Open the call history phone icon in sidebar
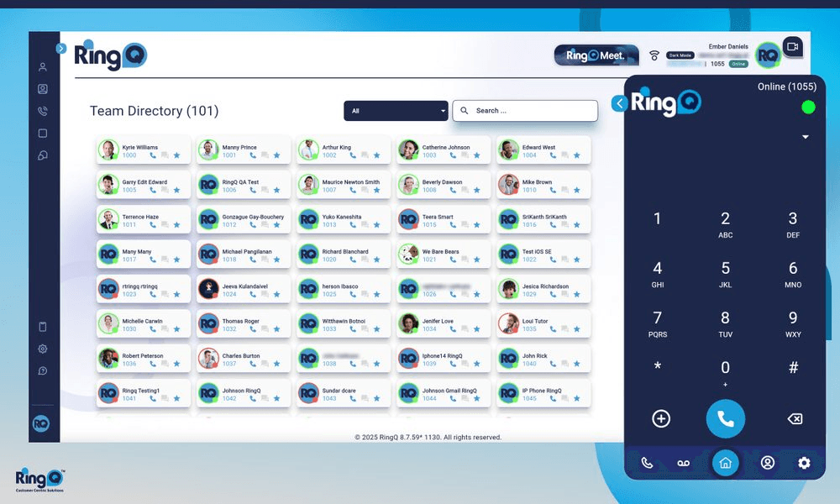This screenshot has height=504, width=840. click(x=43, y=111)
